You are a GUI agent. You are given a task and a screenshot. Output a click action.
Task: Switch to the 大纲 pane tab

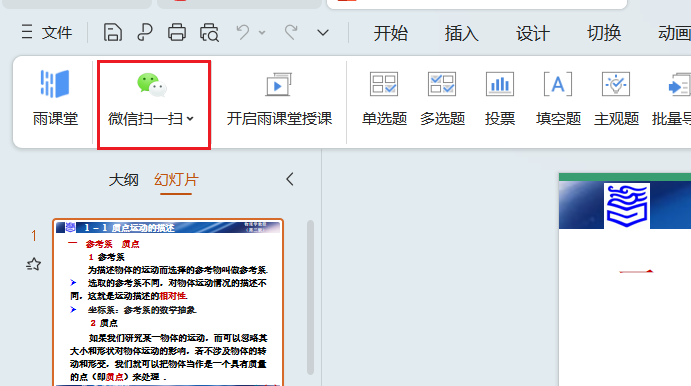pos(123,180)
